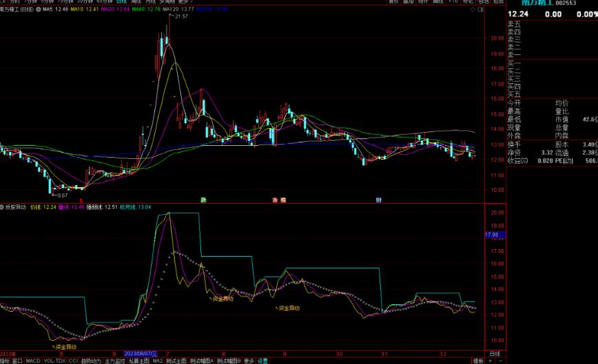Click the round indicator settings icon beside 南方精工(日线)
Image resolution: width=598 pixels, height=364 pixels.
(38, 9)
